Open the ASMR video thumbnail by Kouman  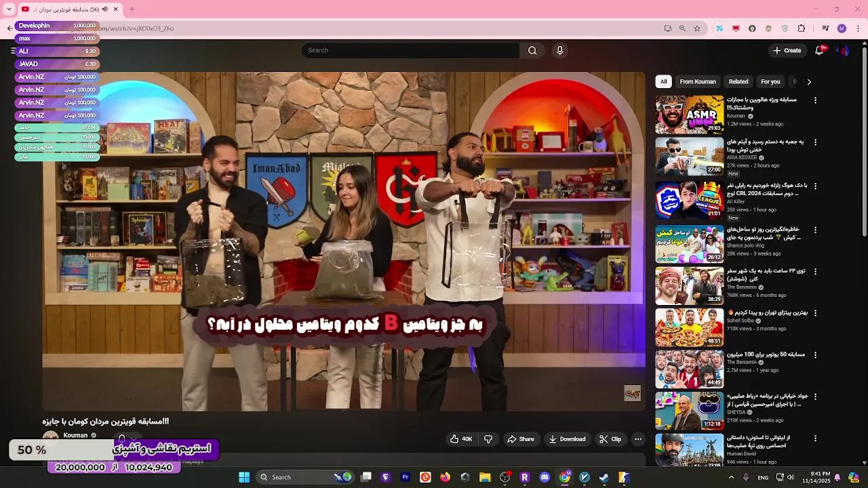coord(690,115)
